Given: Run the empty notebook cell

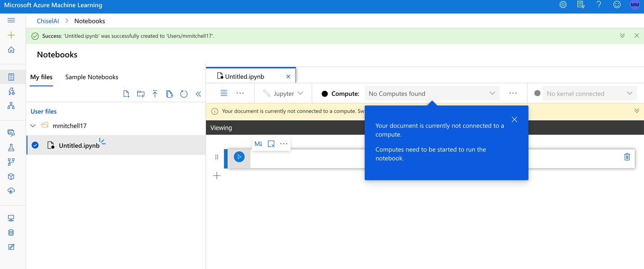Looking at the screenshot, I should [239, 157].
